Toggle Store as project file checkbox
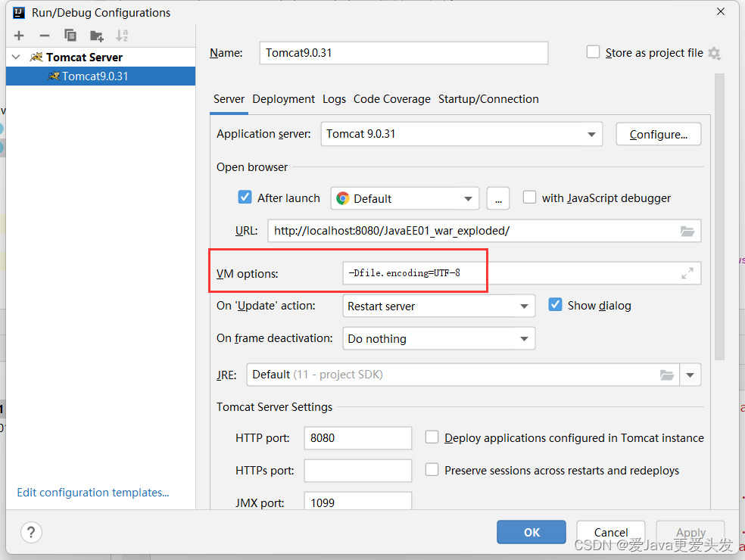The image size is (745, 560). (593, 51)
